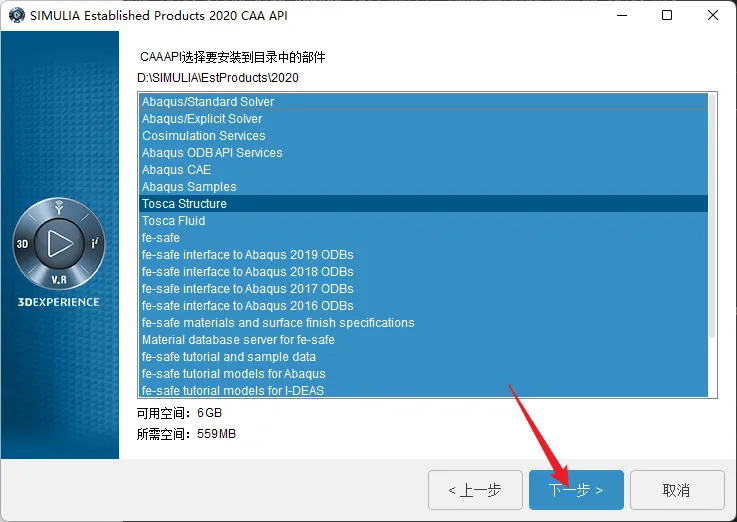737x522 pixels.
Task: Click the component list vertical scrollbar
Action: 712,216
